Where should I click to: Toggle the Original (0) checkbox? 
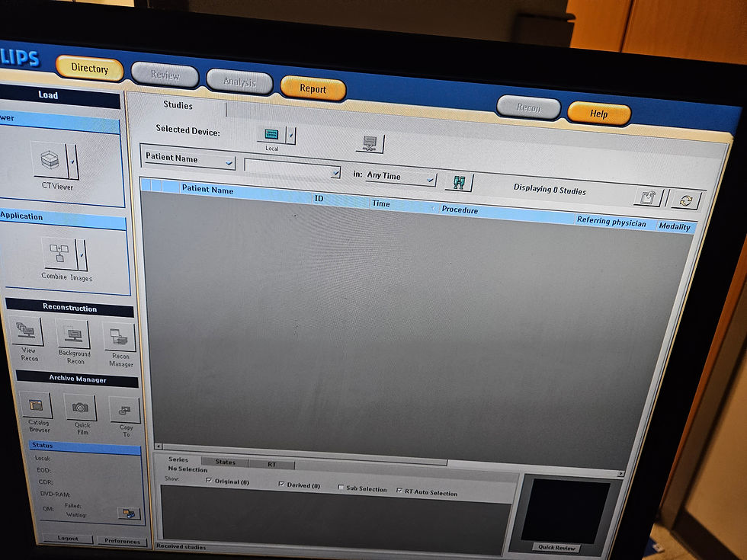click(209, 480)
